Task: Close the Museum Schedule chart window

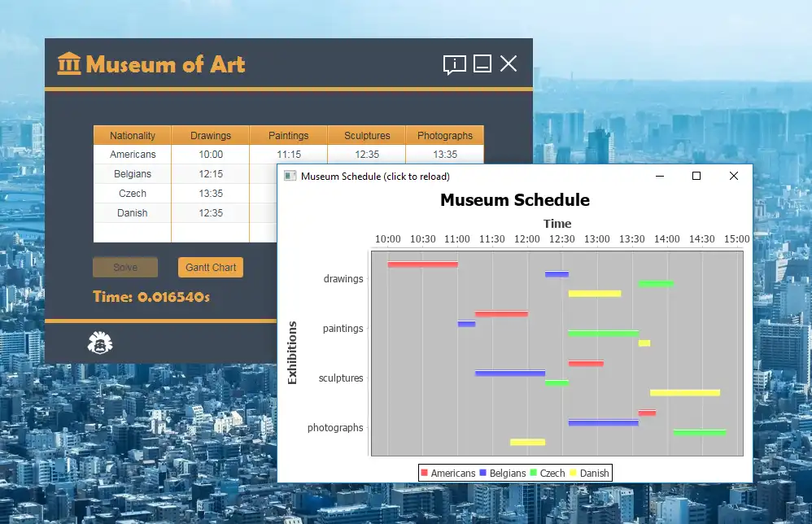Action: coord(734,176)
